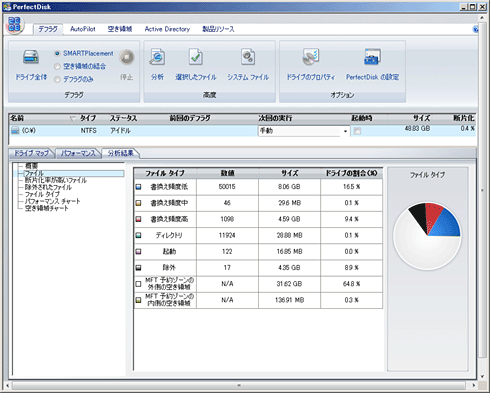Click the black 除外 legend icon
The width and height of the screenshot is (490, 393).
[139, 268]
